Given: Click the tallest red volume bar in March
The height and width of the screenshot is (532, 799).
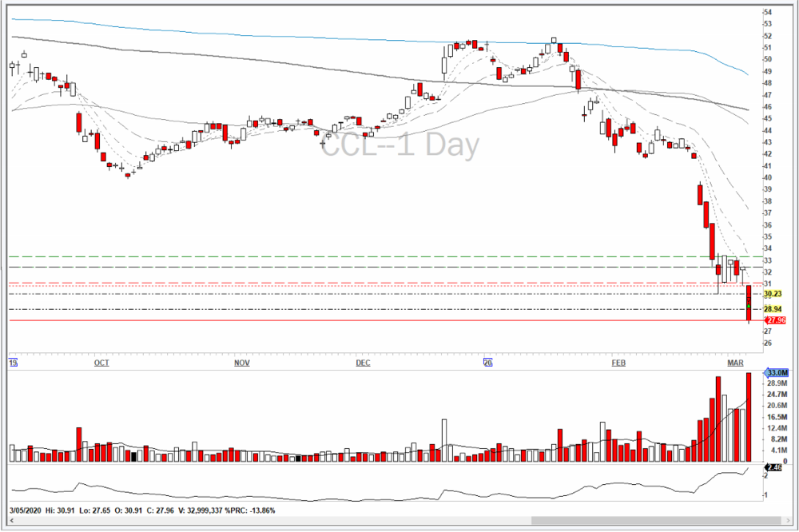Looking at the screenshot, I should (749, 417).
